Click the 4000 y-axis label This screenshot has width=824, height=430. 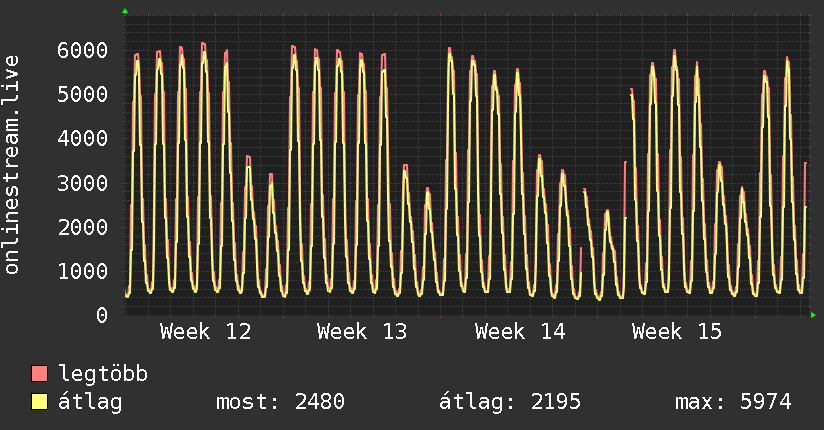pos(83,139)
